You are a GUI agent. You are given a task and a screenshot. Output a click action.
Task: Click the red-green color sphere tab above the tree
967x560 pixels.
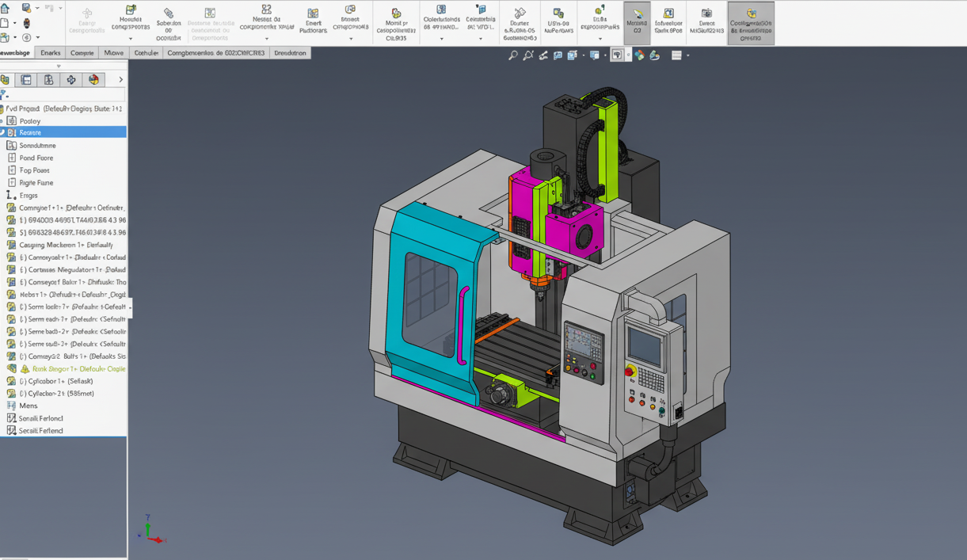coord(94,79)
